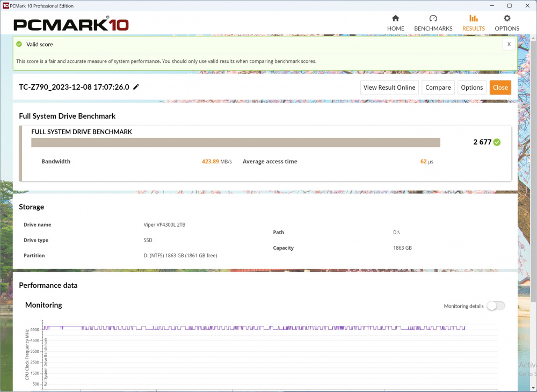Viewport: 537px width, 392px height.
Task: Click the PCMark 10 title bar app icon
Action: [x=5, y=5]
